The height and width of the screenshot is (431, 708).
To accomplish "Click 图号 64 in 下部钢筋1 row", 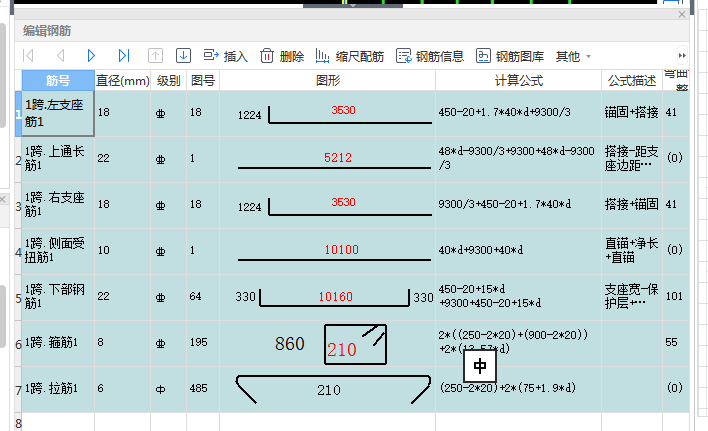I will pos(196,297).
